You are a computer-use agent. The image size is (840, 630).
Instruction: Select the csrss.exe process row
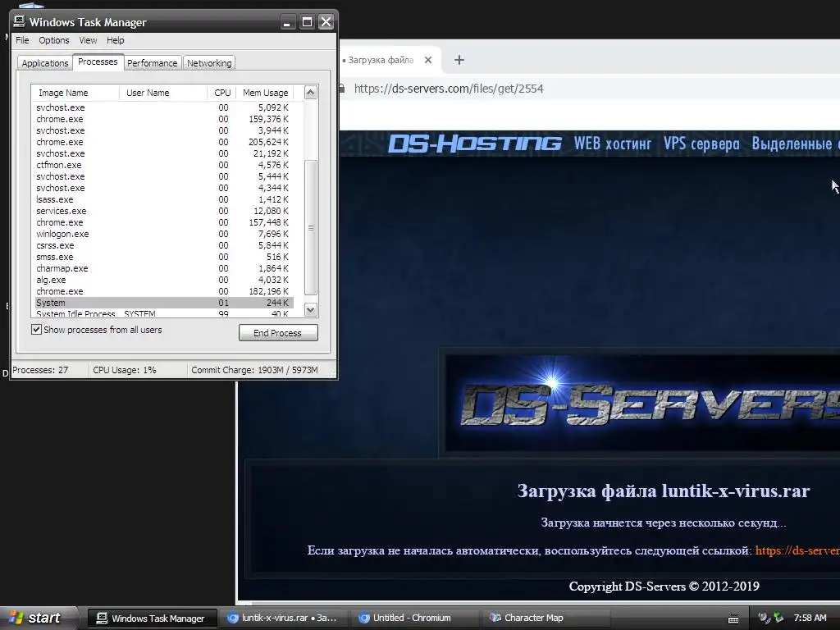[164, 245]
